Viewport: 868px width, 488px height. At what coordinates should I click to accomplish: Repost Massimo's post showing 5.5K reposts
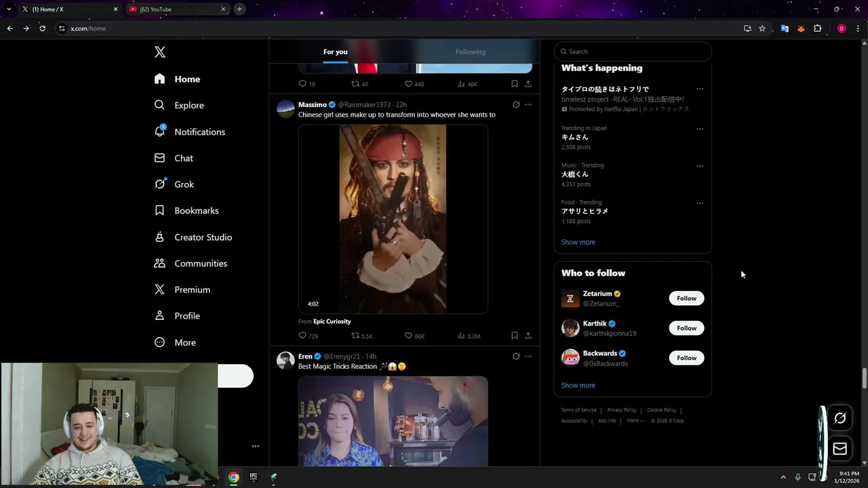click(361, 335)
